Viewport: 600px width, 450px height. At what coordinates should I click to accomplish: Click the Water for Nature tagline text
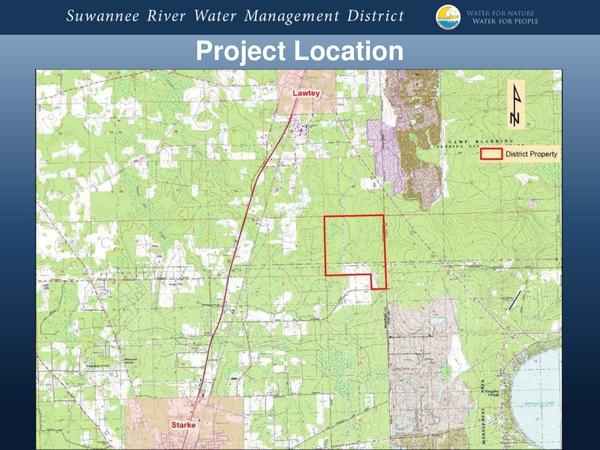[500, 13]
